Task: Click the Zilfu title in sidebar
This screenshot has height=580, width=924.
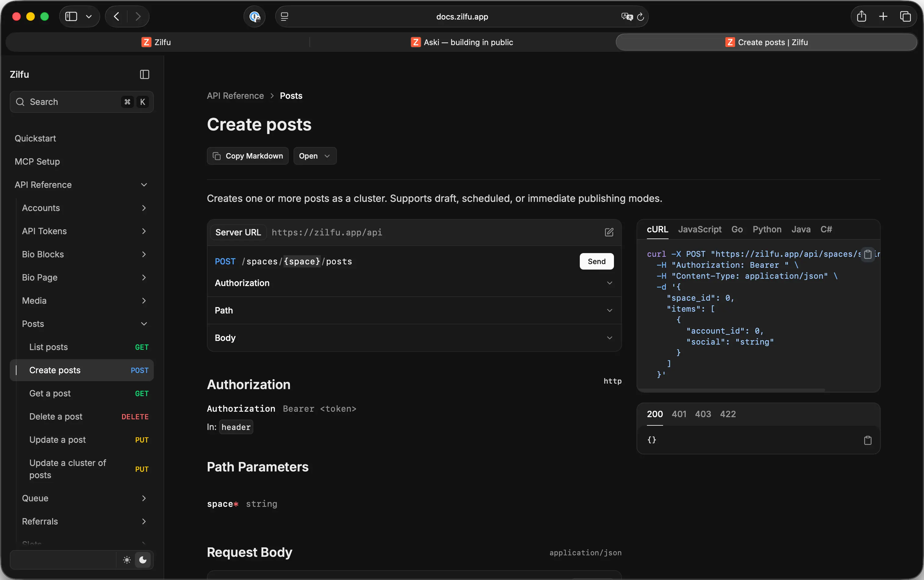Action: click(x=19, y=74)
